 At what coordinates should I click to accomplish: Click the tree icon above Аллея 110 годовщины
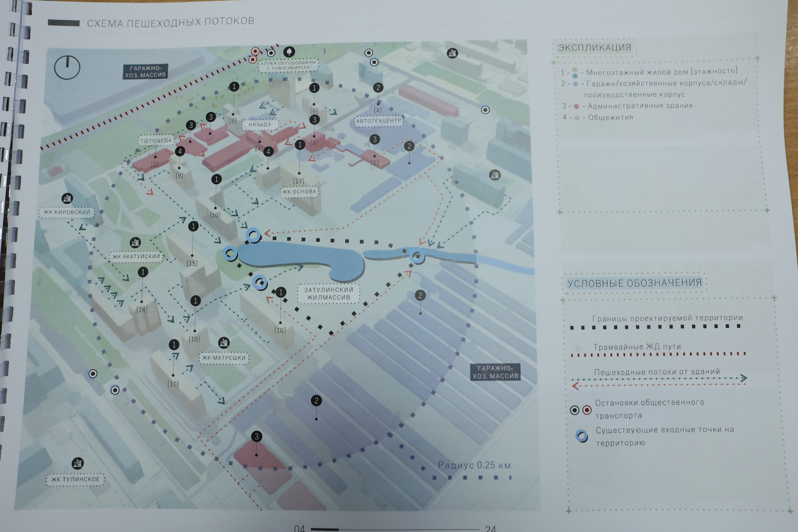(x=289, y=52)
